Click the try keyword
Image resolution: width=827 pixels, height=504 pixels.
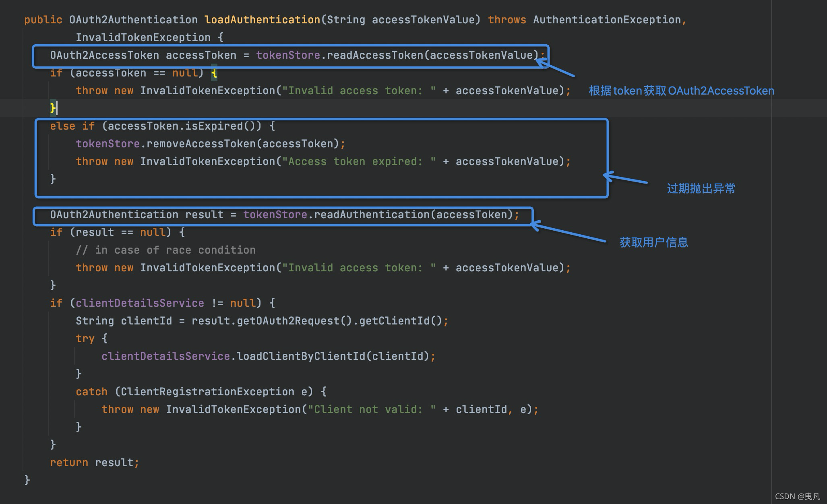click(85, 339)
